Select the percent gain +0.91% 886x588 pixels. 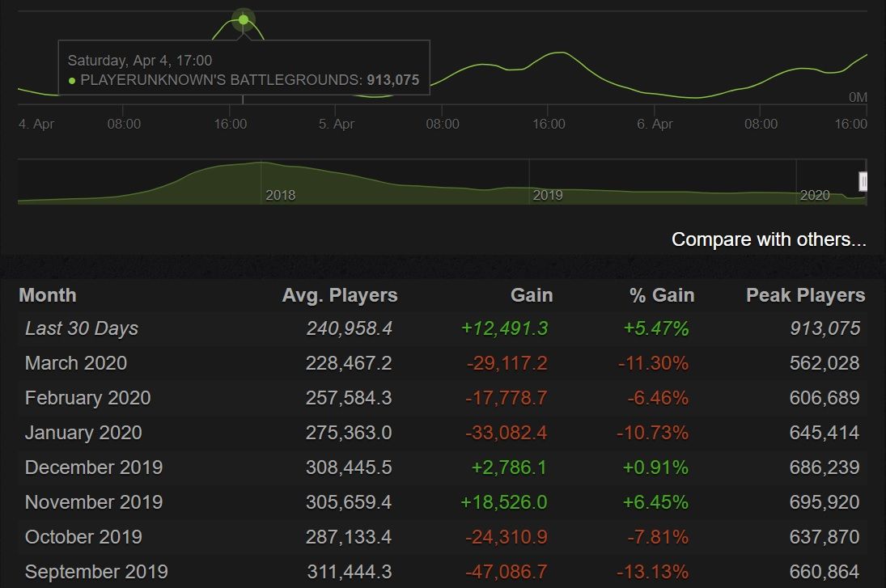tap(655, 467)
